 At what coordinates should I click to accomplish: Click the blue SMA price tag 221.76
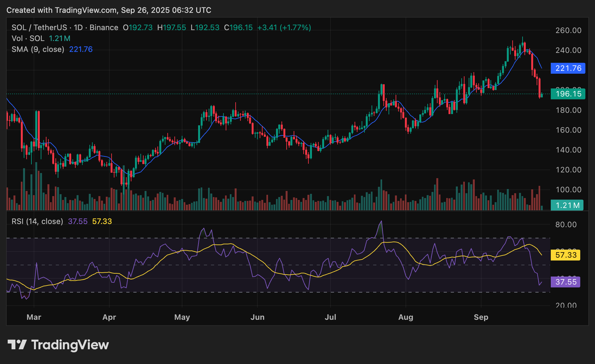tap(568, 68)
